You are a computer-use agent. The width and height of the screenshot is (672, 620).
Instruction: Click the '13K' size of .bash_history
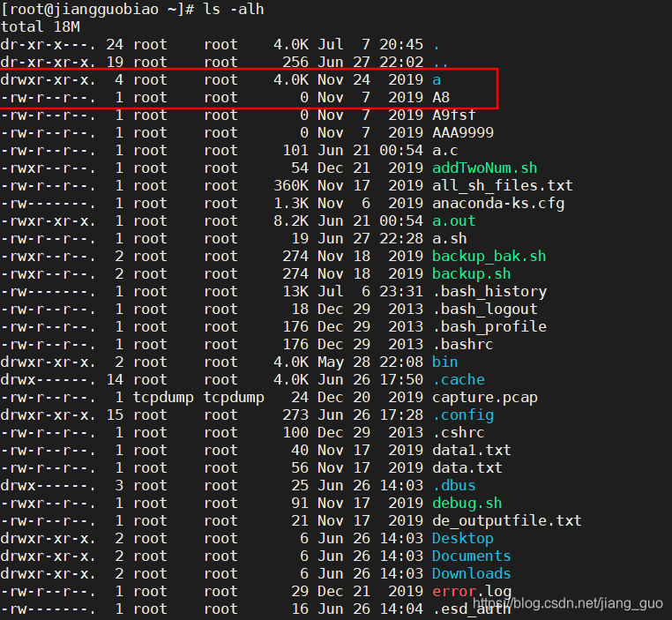[295, 291]
